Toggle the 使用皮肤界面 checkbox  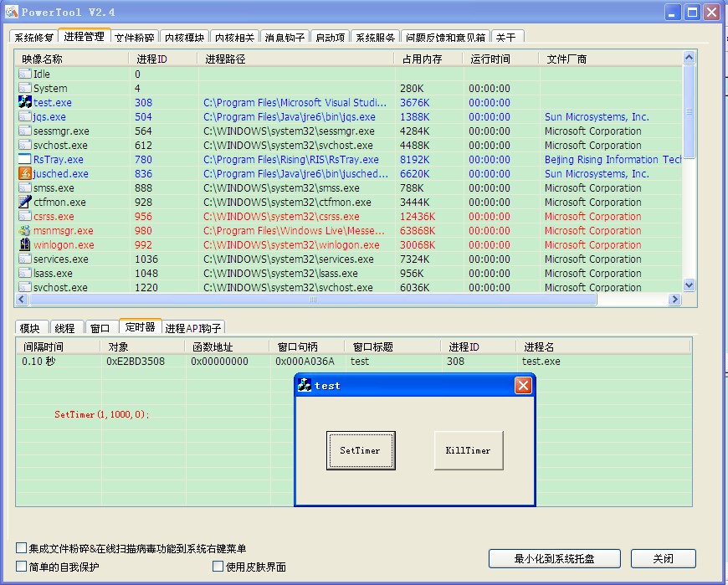pyautogui.click(x=218, y=566)
